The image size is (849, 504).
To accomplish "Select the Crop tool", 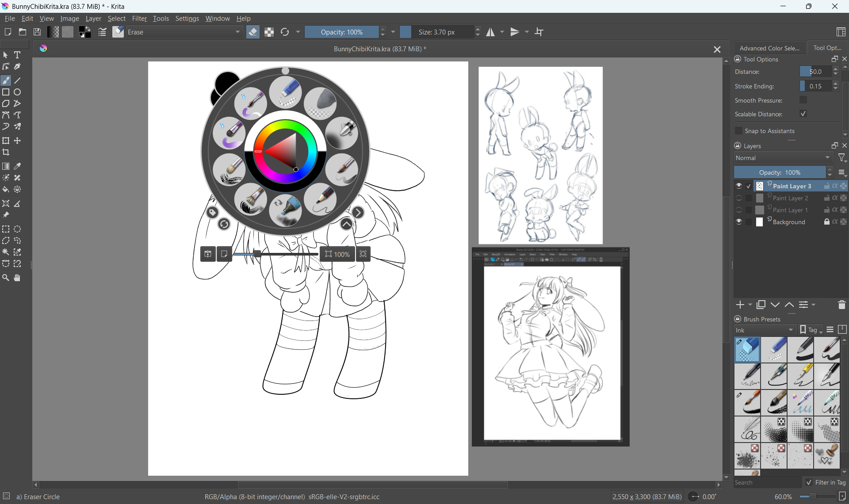I will tap(6, 153).
